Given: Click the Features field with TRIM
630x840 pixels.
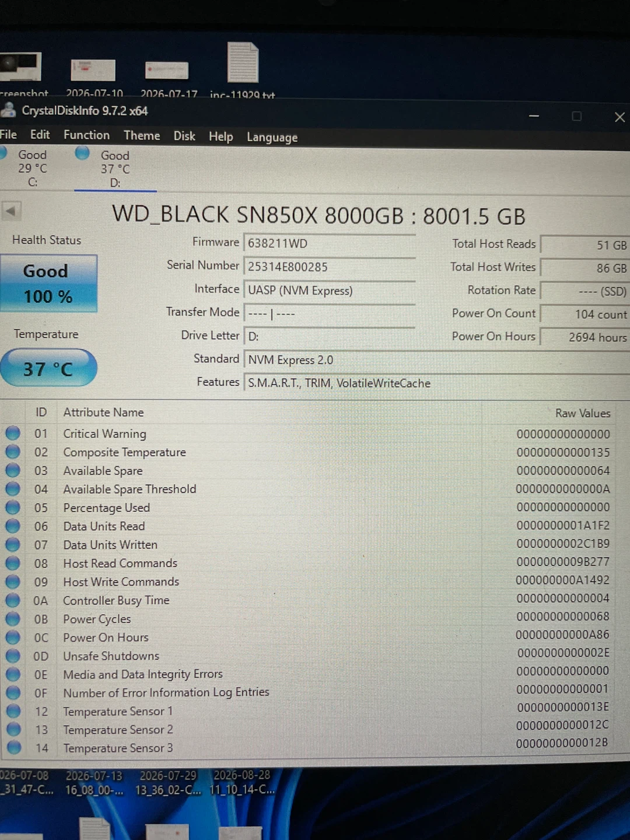Looking at the screenshot, I should (x=436, y=383).
